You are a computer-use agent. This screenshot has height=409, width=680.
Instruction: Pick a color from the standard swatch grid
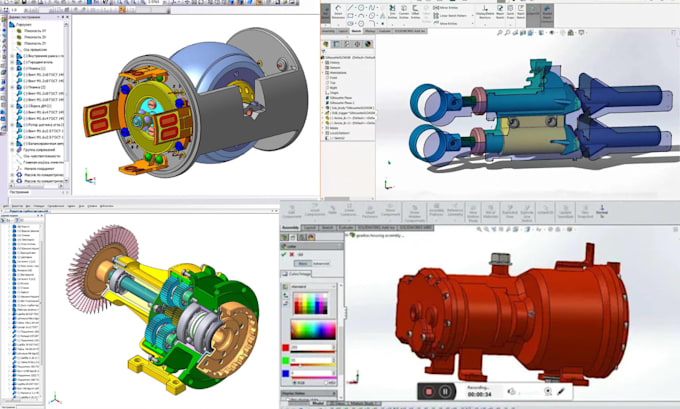point(311,304)
